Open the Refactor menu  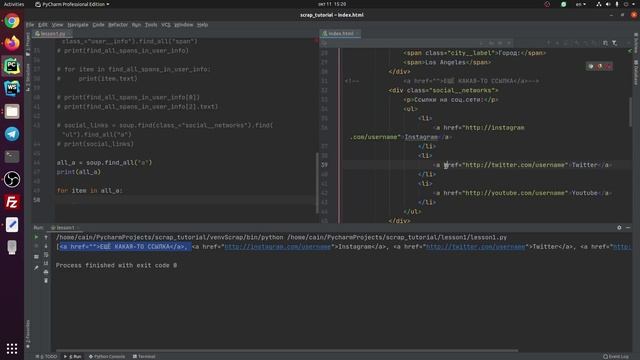pos(118,25)
